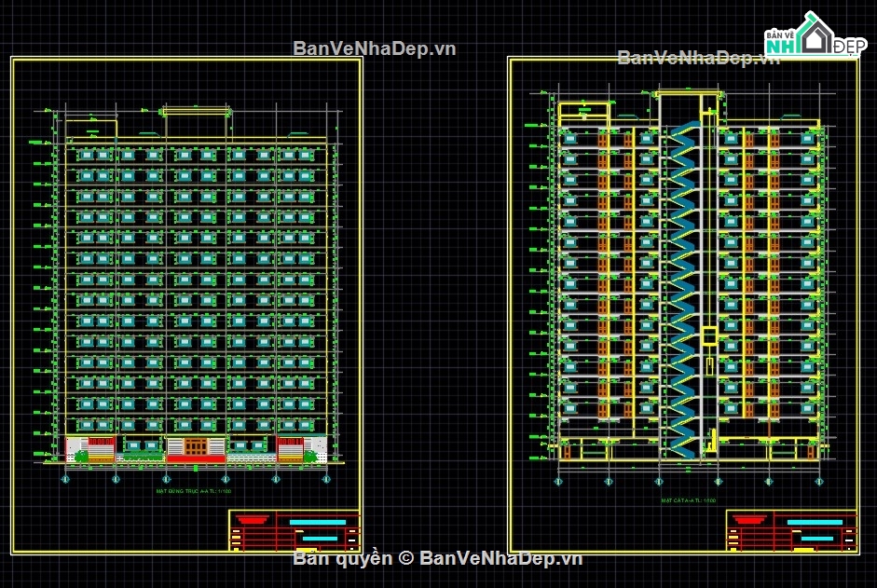
Task: Click the red emblem in the left title block
Action: pos(252,520)
